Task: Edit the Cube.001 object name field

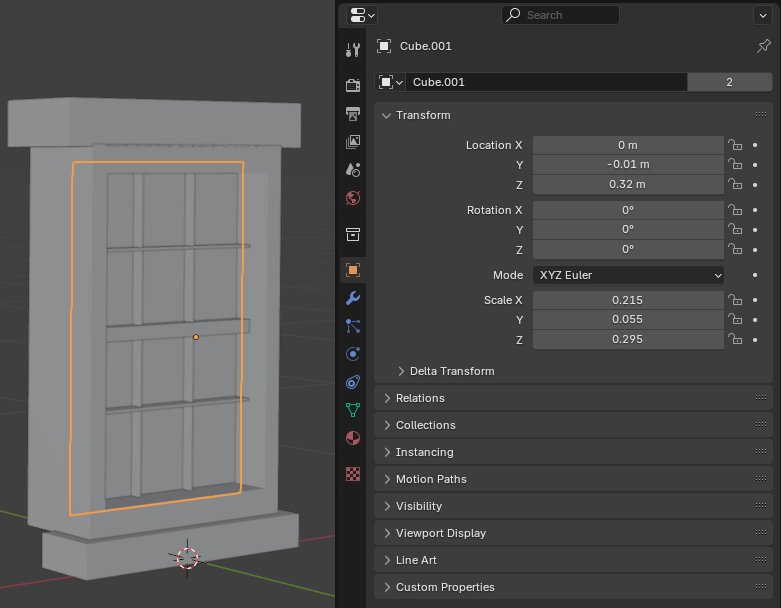Action: point(546,82)
